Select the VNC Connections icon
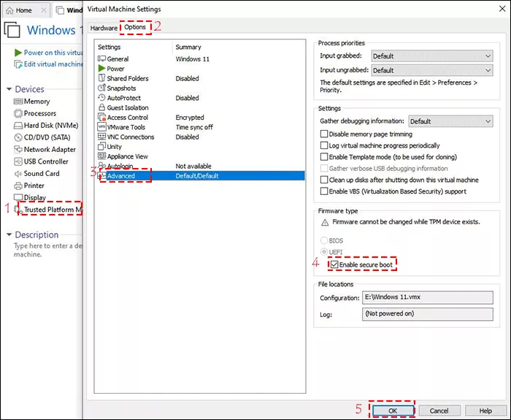511x420 pixels. click(101, 137)
